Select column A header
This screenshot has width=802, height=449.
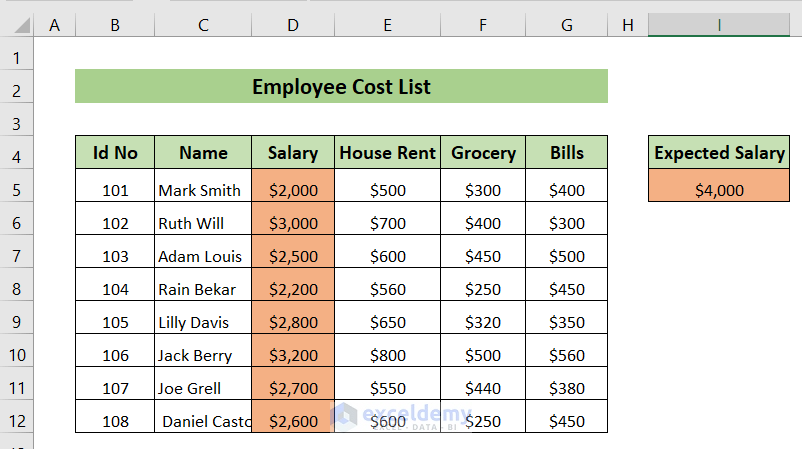54,24
